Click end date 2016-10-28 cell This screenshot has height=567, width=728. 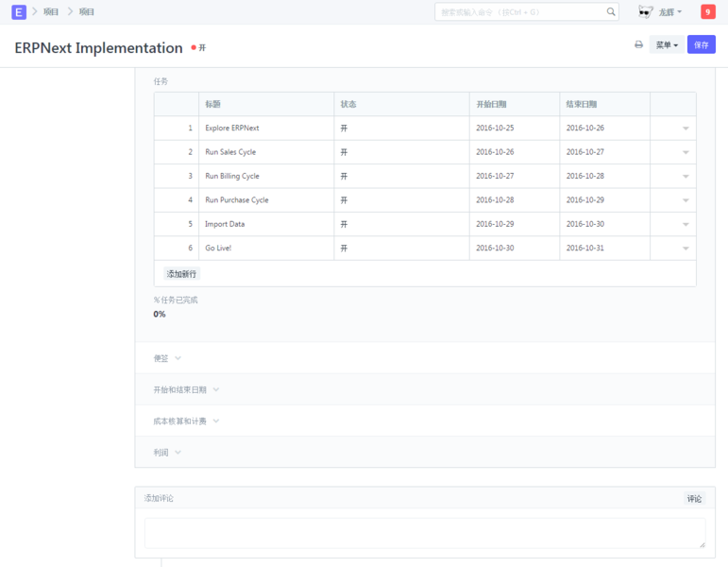[604, 176]
